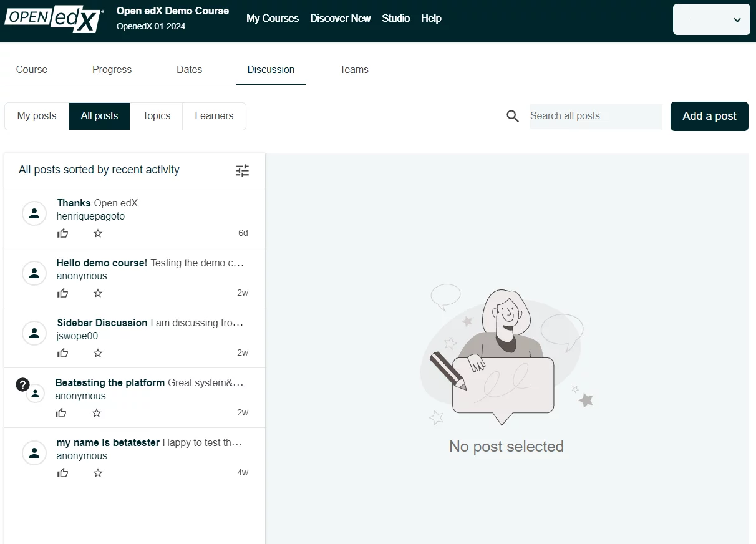This screenshot has width=756, height=544.
Task: Like the 'Beatesting the platform' post
Action: click(61, 413)
